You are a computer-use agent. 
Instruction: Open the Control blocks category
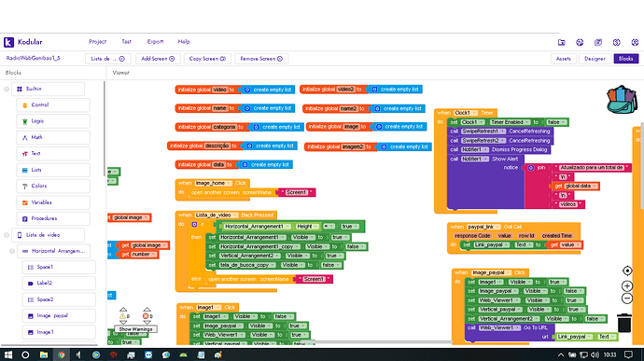click(53, 105)
